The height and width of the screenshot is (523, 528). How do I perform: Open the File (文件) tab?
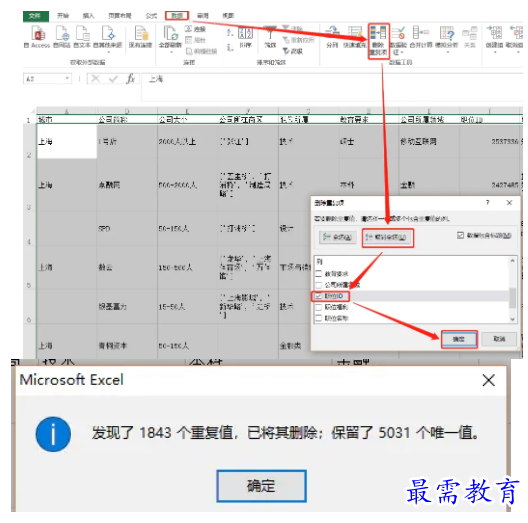[35, 16]
